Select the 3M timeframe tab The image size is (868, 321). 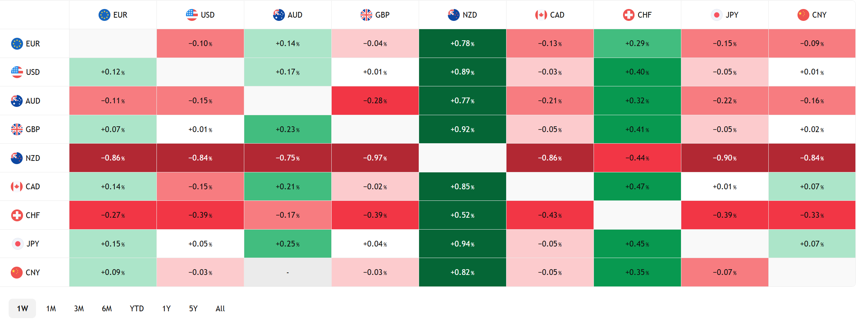click(79, 308)
